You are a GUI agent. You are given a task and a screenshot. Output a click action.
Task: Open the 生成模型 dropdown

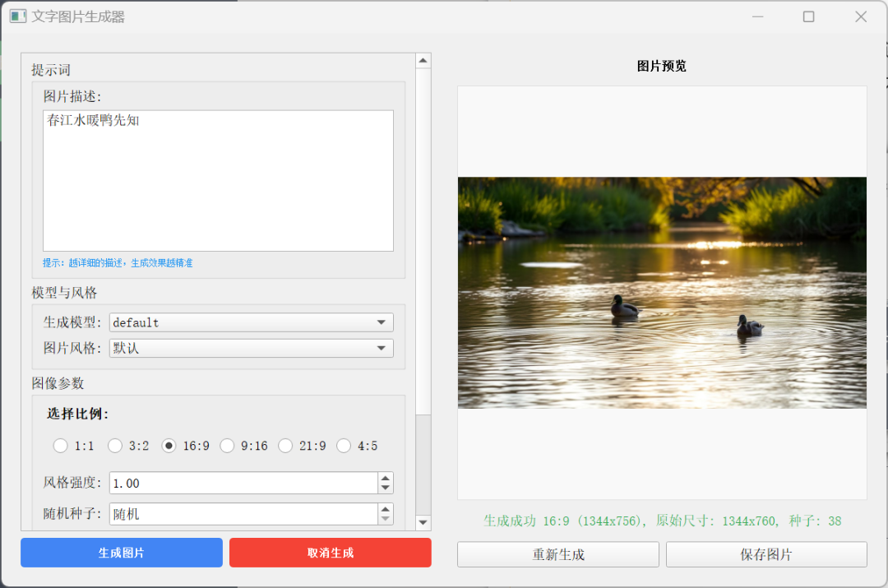[x=252, y=322]
